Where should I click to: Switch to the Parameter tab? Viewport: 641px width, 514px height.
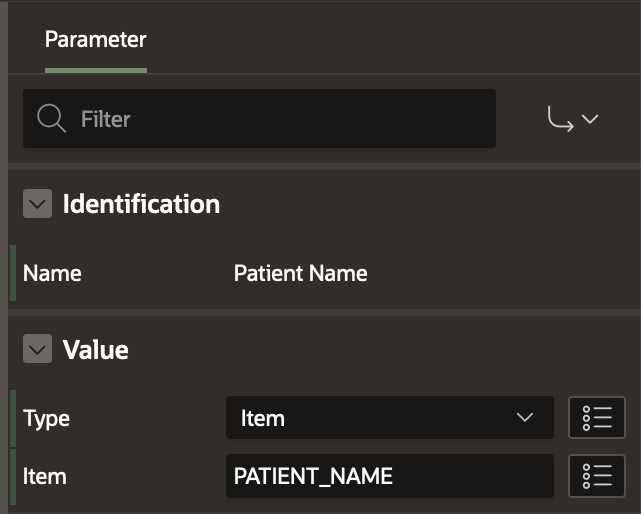(96, 40)
